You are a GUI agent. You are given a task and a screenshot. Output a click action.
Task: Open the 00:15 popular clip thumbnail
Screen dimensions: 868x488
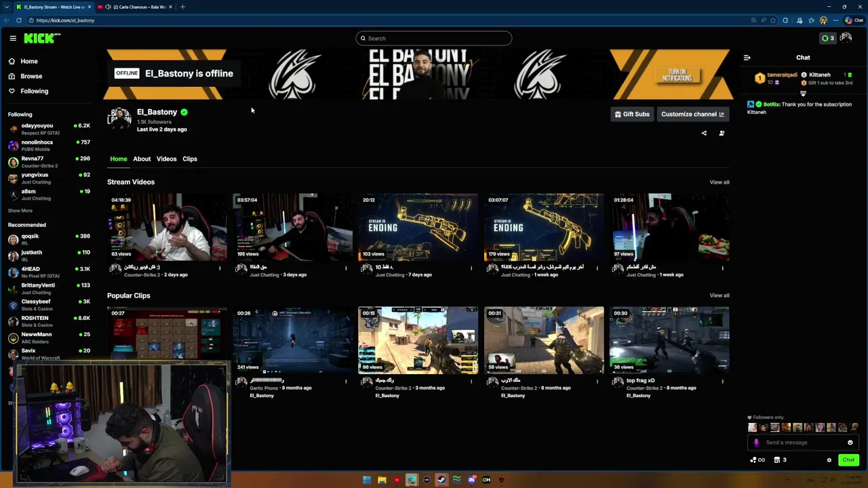[418, 340]
